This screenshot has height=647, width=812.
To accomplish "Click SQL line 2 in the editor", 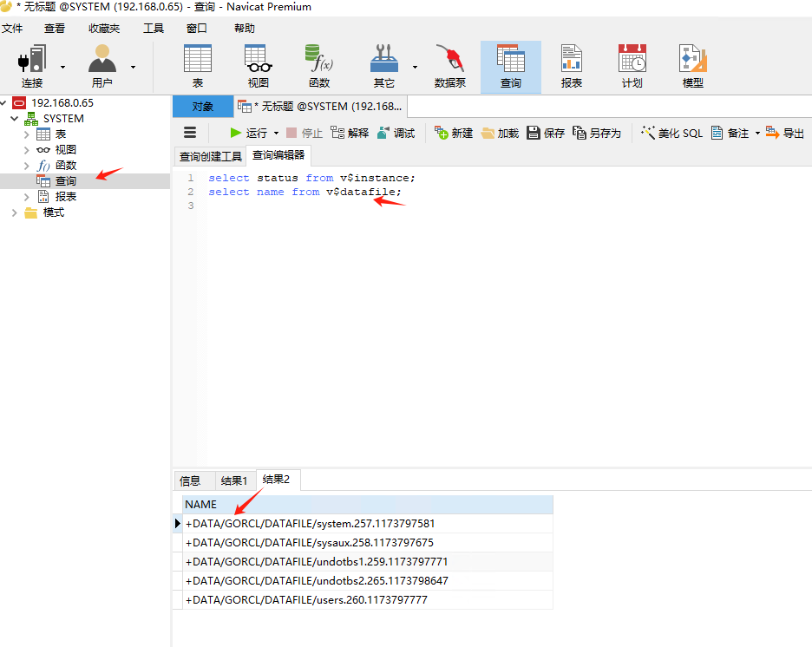I will pos(304,192).
